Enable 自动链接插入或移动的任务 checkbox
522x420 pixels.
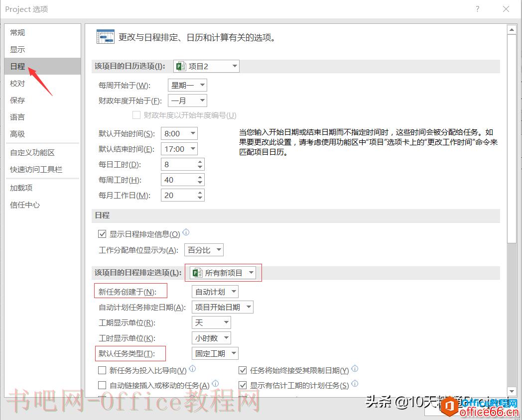(x=102, y=385)
